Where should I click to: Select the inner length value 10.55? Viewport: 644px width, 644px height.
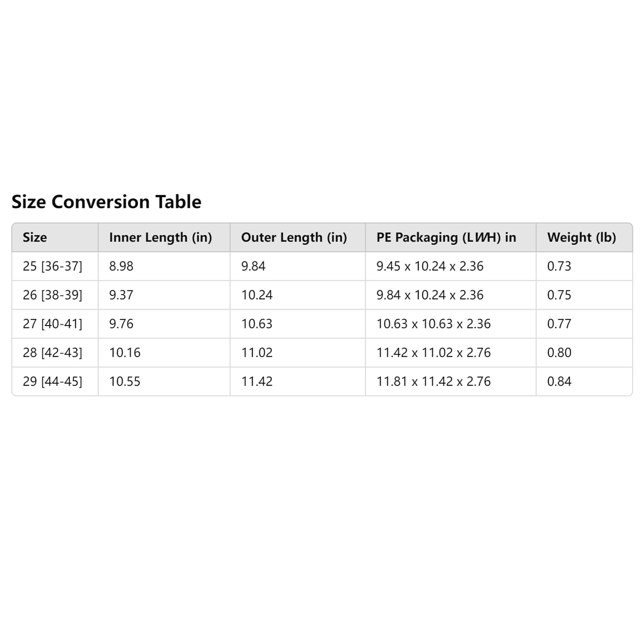point(125,381)
